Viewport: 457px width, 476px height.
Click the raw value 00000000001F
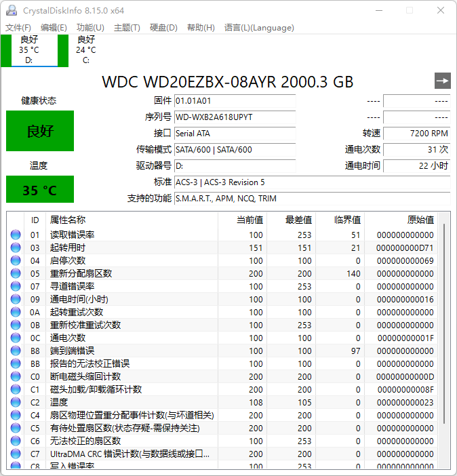click(x=405, y=338)
